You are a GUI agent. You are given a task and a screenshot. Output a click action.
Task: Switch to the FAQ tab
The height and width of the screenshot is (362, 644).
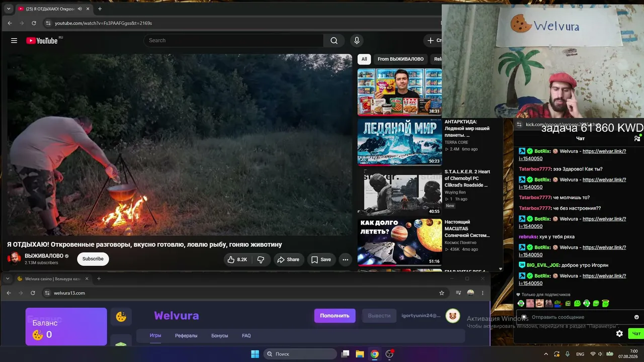click(x=247, y=335)
